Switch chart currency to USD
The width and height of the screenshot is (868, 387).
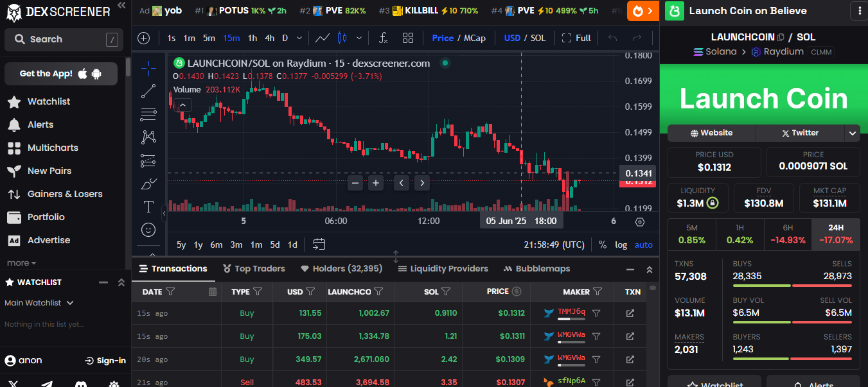click(512, 38)
